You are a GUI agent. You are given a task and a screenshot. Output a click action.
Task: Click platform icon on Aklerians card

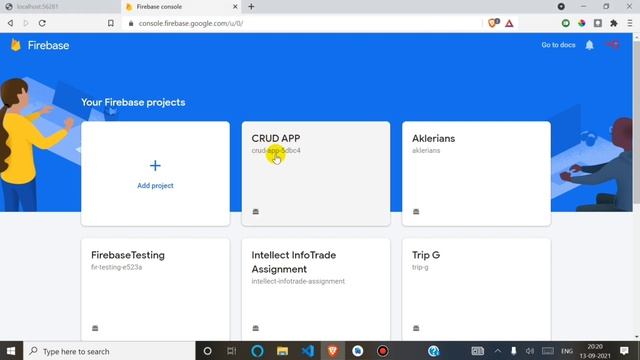coord(416,211)
